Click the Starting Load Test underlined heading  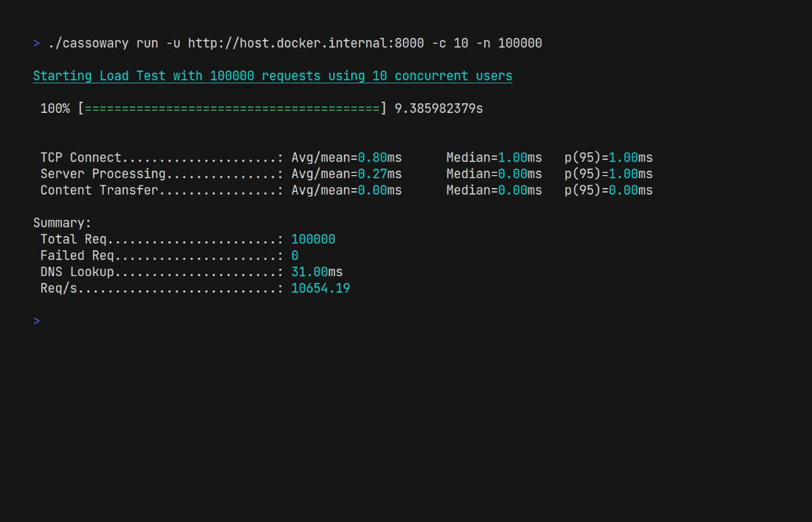pyautogui.click(x=272, y=76)
